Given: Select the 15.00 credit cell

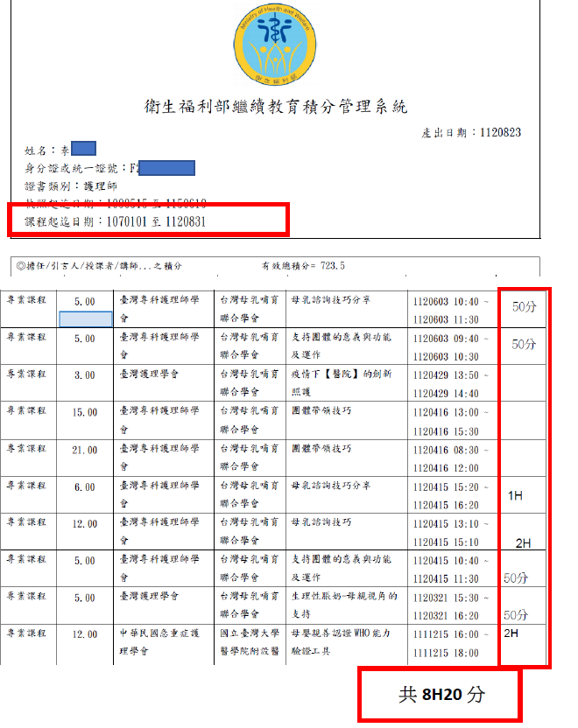Looking at the screenshot, I should [x=85, y=411].
